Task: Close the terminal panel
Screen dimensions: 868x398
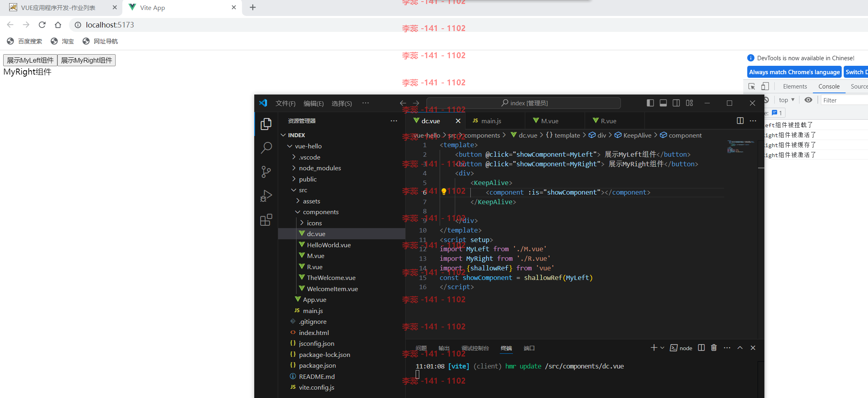Action: 753,348
